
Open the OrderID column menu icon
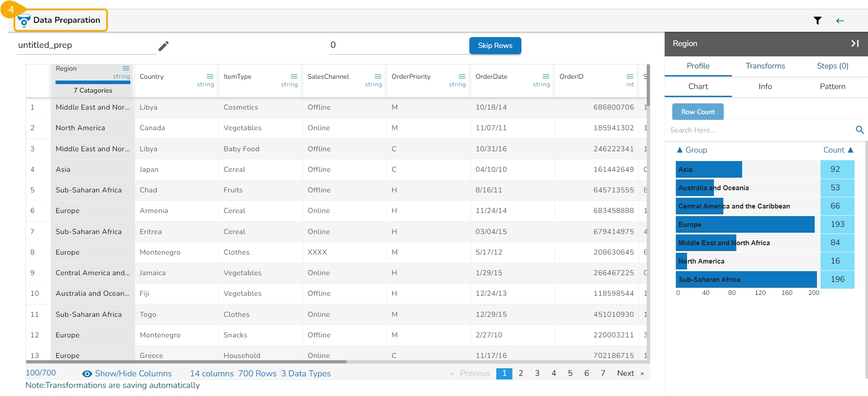coord(630,77)
